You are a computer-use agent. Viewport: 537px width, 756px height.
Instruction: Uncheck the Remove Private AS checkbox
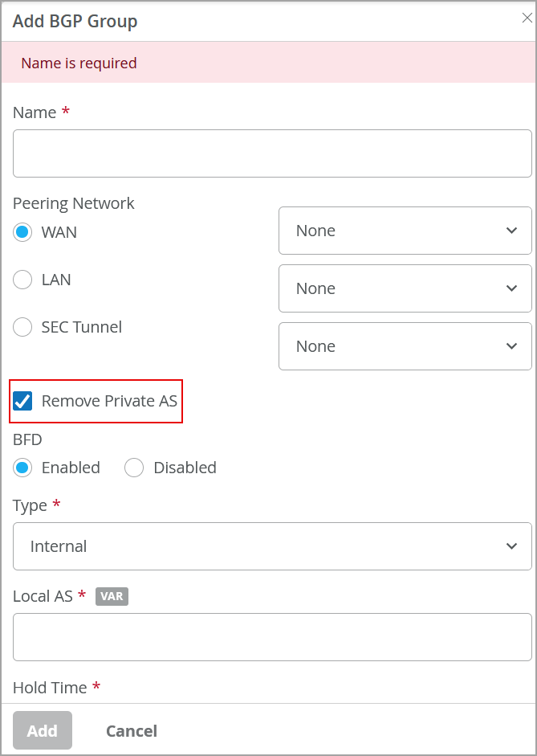22,401
